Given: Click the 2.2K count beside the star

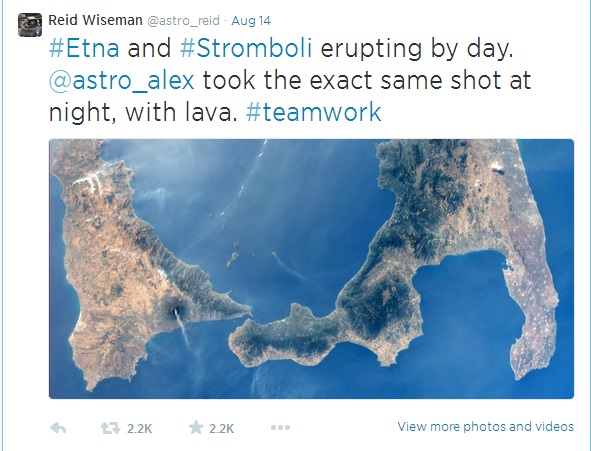Looking at the screenshot, I should 222,428.
